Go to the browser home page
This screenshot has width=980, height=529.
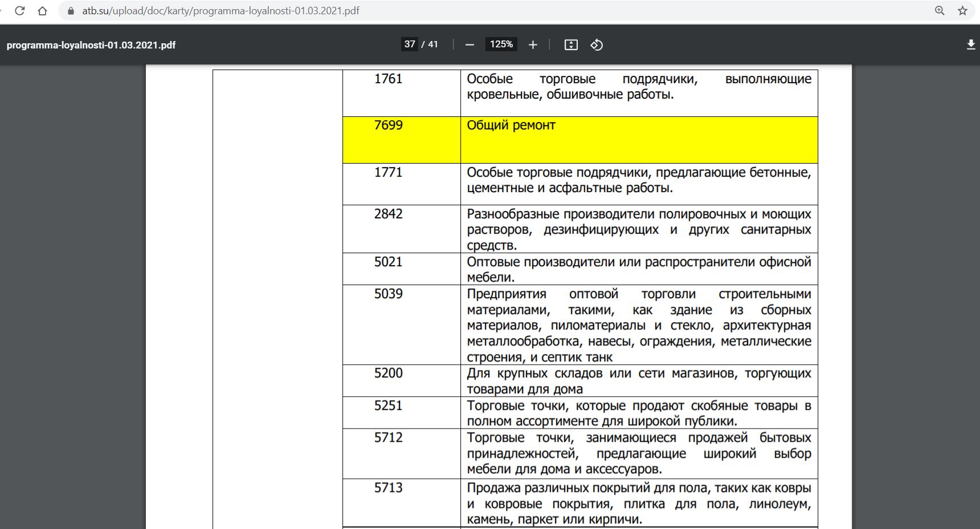click(x=42, y=11)
